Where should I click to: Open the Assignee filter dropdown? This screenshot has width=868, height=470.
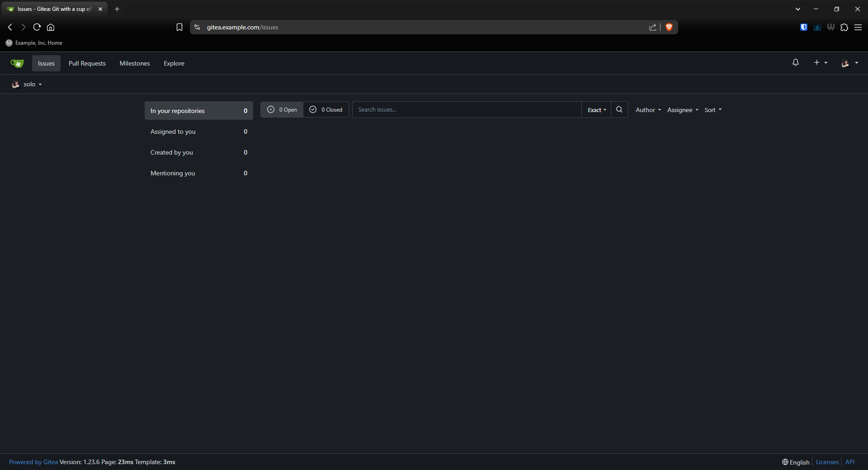pos(683,110)
